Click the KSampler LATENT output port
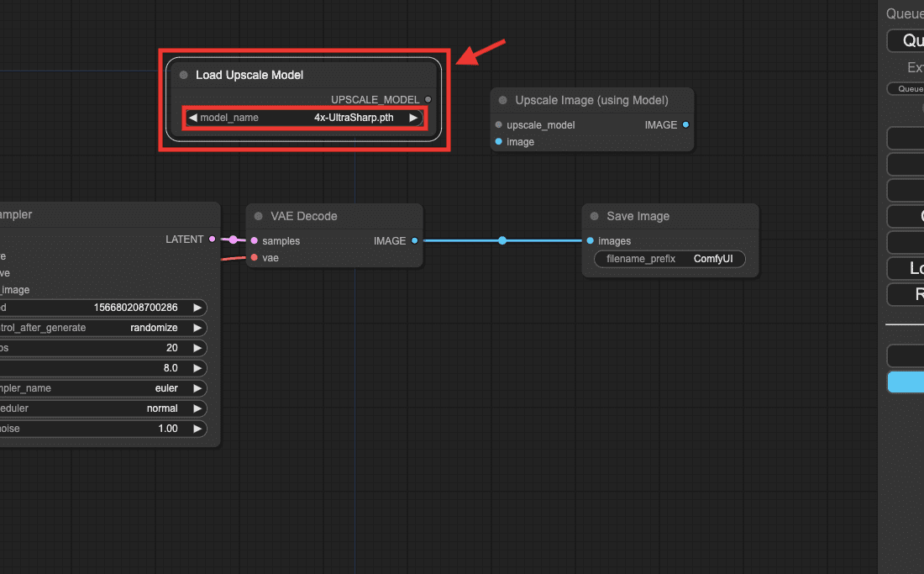The width and height of the screenshot is (924, 574). pyautogui.click(x=212, y=240)
